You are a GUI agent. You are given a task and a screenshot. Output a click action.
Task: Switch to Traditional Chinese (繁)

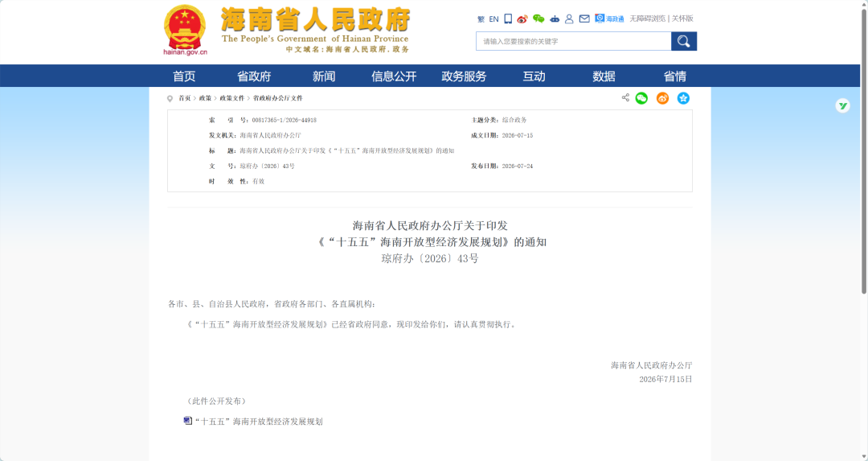481,19
